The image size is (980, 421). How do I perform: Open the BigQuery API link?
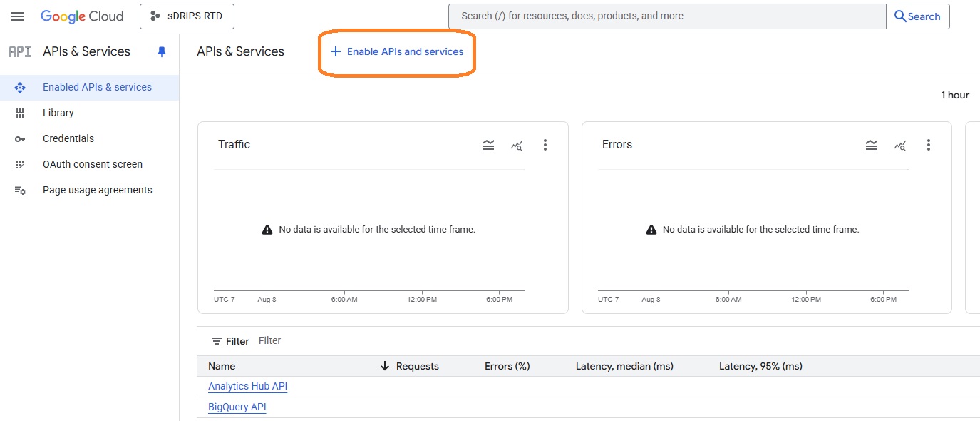[237, 407]
